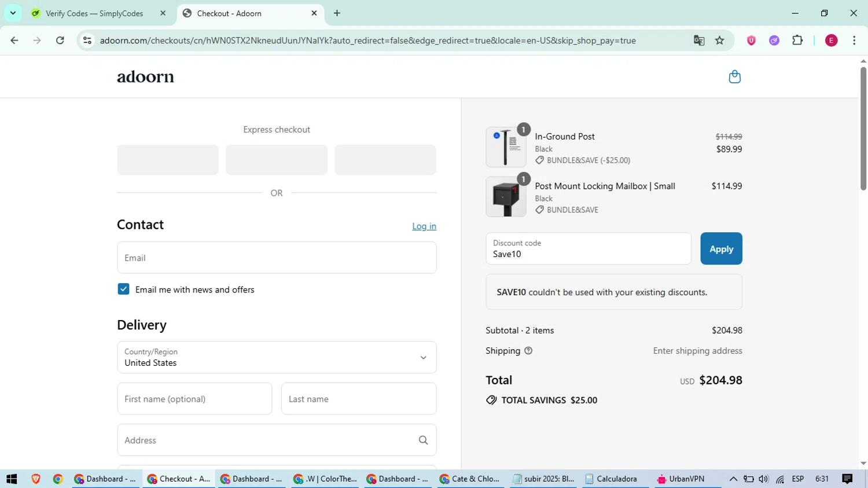Open the Windows Start menu

12,479
